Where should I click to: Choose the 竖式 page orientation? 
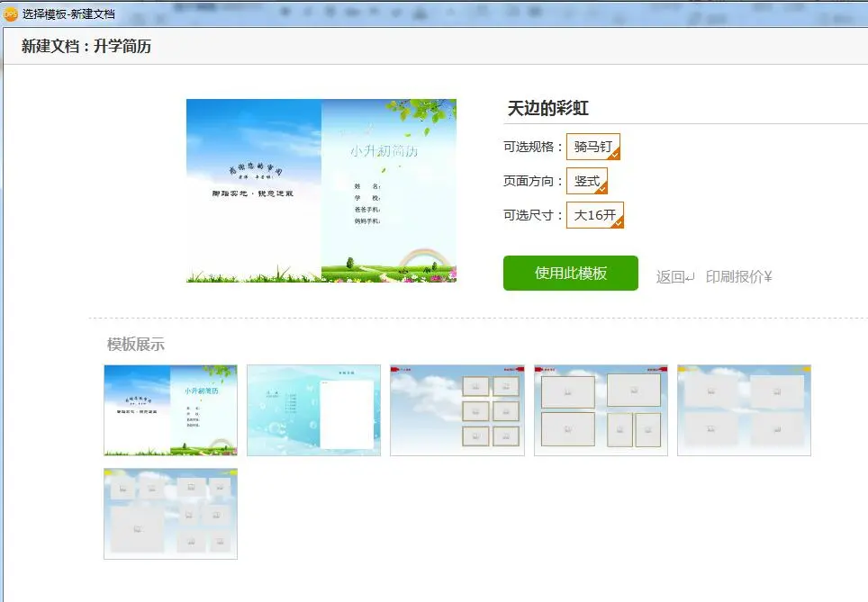(586, 181)
